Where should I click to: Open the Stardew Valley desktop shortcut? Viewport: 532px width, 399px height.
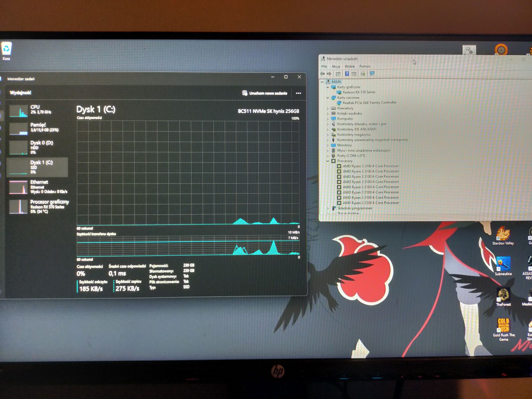coord(503,236)
